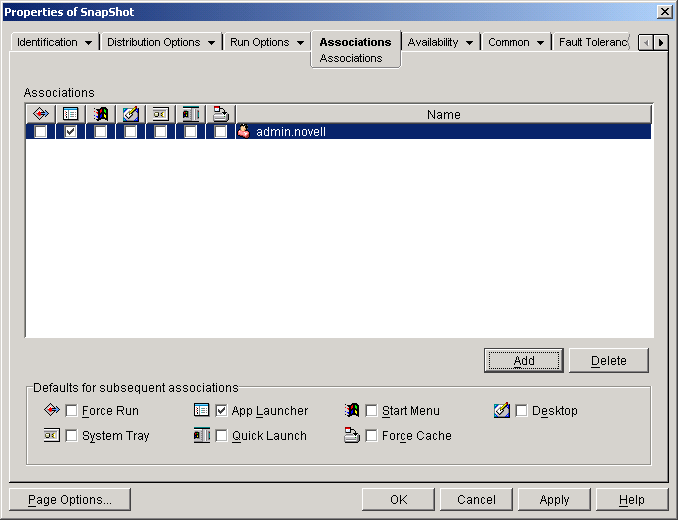Click the Apply button
Viewport: 678px width, 520px height.
coord(554,500)
